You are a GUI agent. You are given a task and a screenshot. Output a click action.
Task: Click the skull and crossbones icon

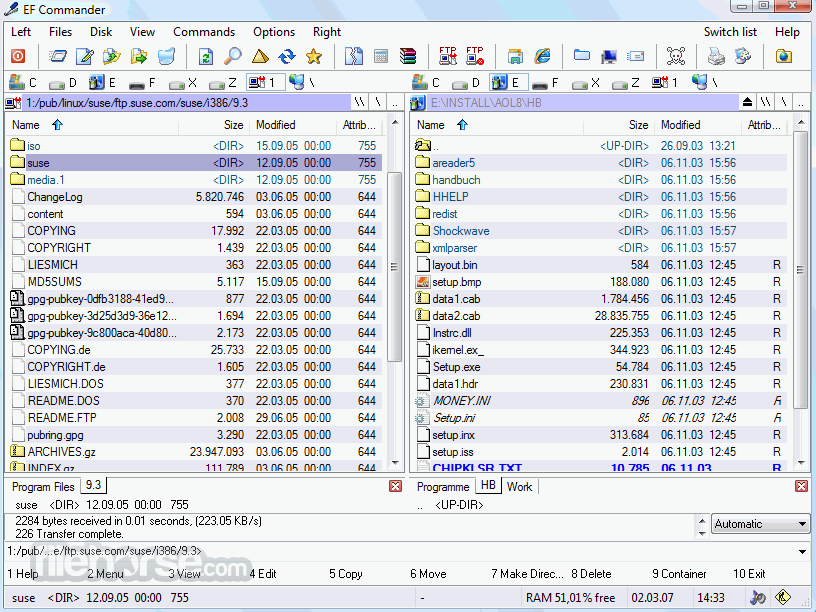point(676,56)
